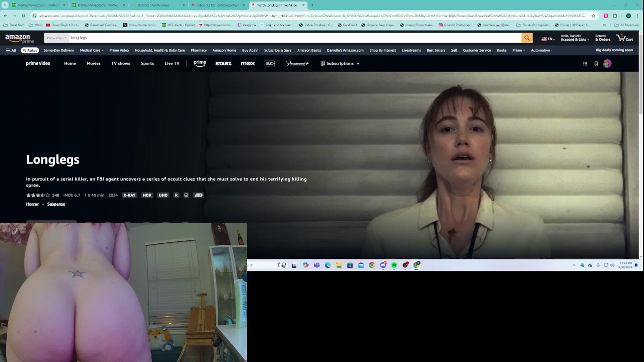This screenshot has height=362, width=644.
Task: Open the Best Sellers link
Action: (436, 50)
